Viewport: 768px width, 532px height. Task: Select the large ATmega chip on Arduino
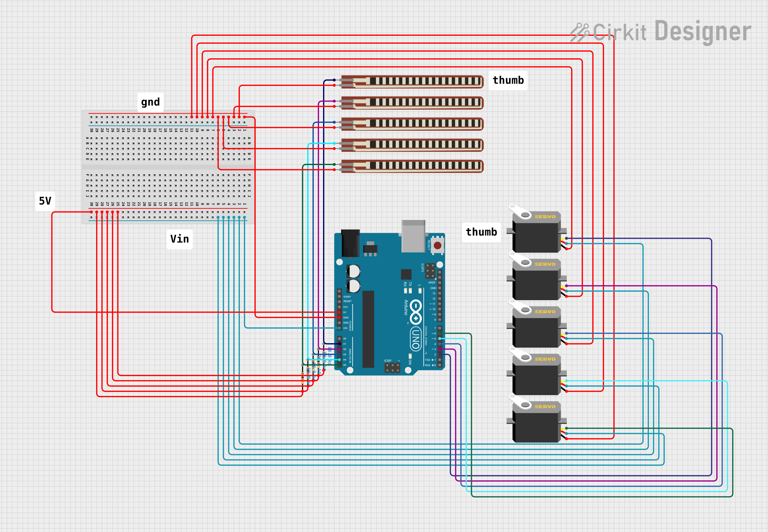point(368,329)
